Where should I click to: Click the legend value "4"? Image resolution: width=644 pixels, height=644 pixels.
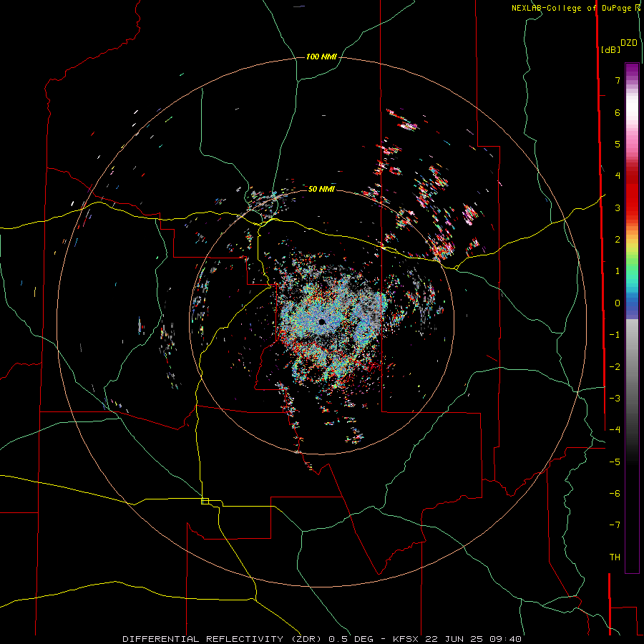618,176
